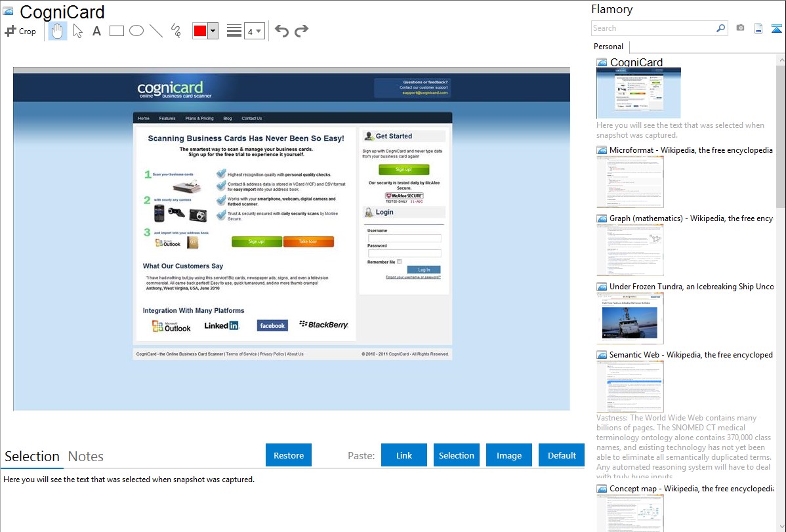Click the icon beside the Concept map entry
This screenshot has width=786, height=532.
pyautogui.click(x=602, y=488)
